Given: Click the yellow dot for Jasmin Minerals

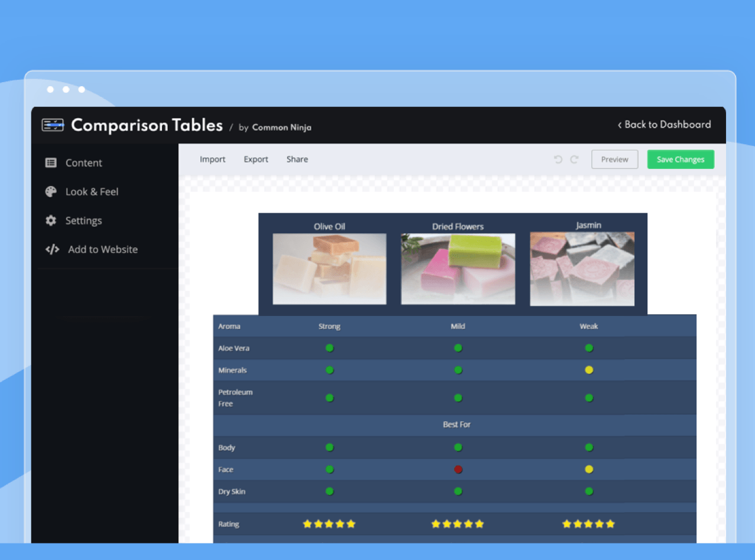Looking at the screenshot, I should tap(589, 370).
